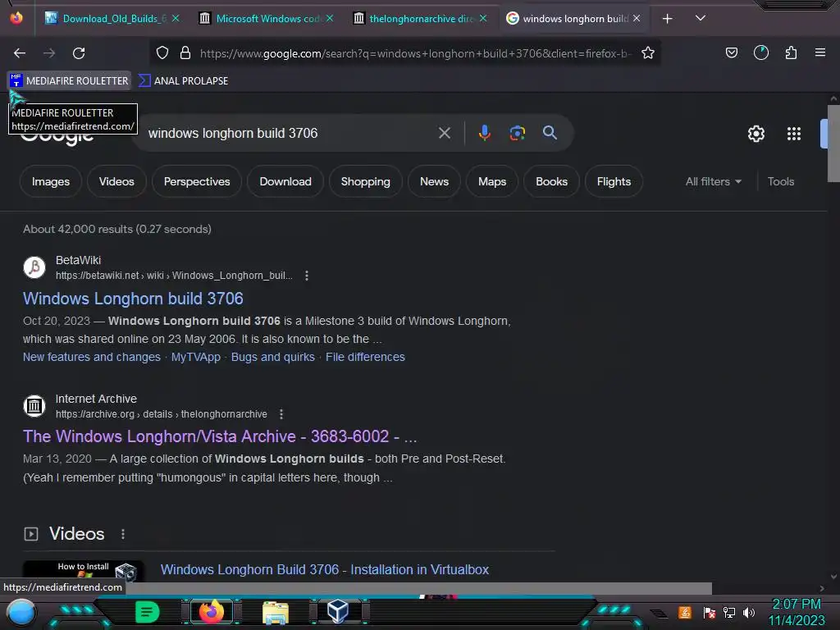Filter results by Videos
840x630 pixels.
[x=116, y=181]
